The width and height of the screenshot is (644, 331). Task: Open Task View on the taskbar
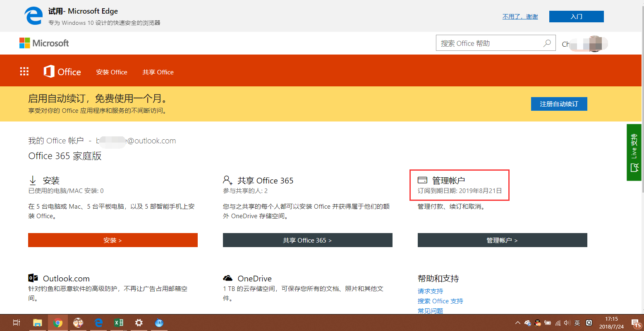point(17,323)
